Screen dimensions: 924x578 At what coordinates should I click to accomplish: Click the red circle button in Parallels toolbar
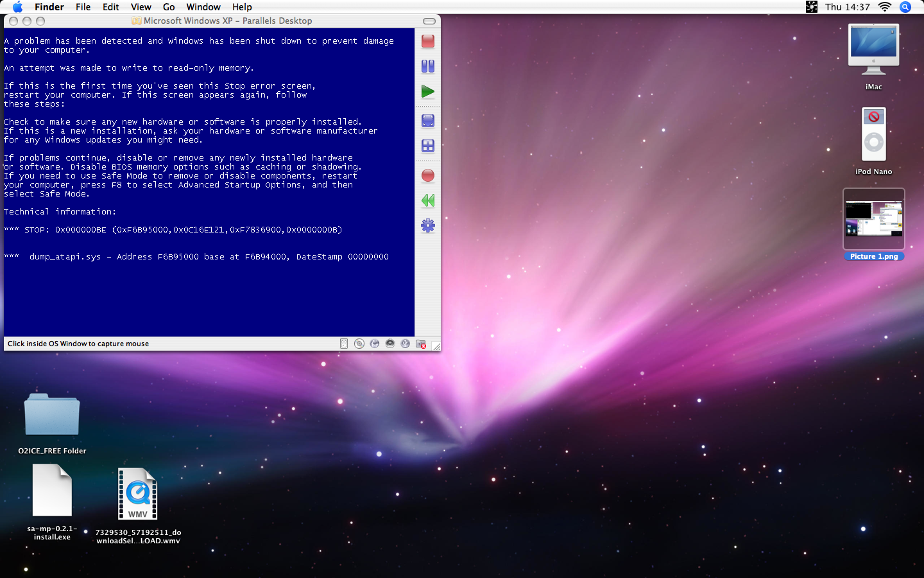428,175
